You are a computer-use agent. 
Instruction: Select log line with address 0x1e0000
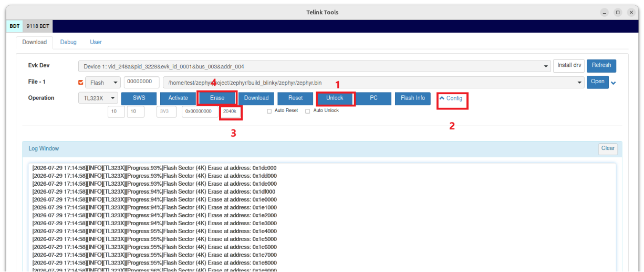point(154,199)
